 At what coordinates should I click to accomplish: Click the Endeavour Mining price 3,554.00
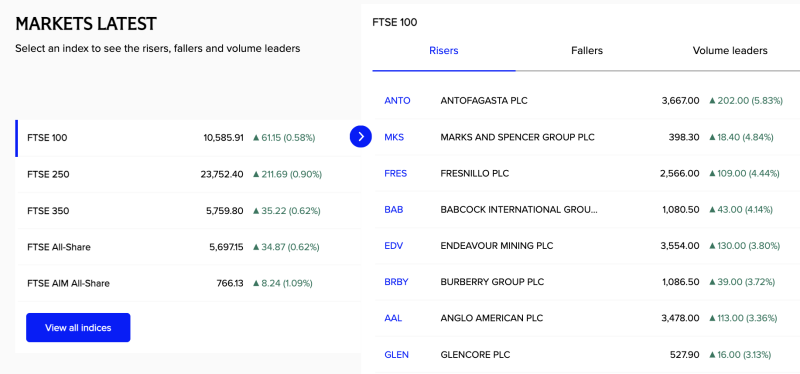680,246
